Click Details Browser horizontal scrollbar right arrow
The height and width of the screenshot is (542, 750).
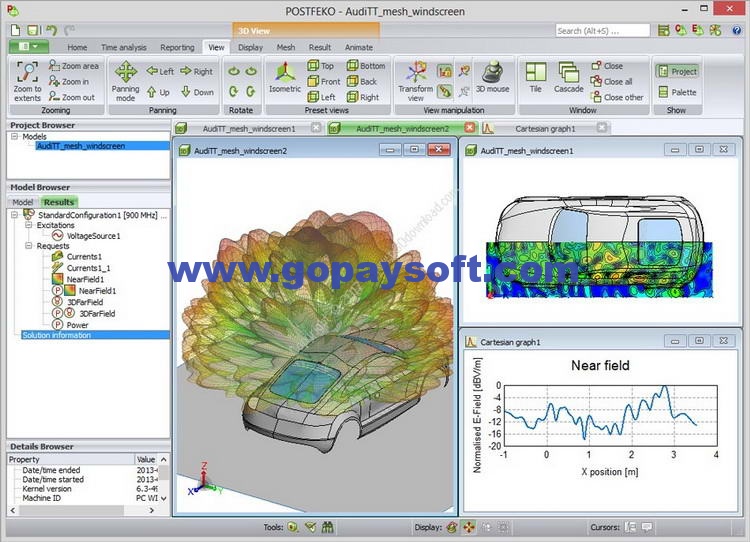(x=152, y=510)
